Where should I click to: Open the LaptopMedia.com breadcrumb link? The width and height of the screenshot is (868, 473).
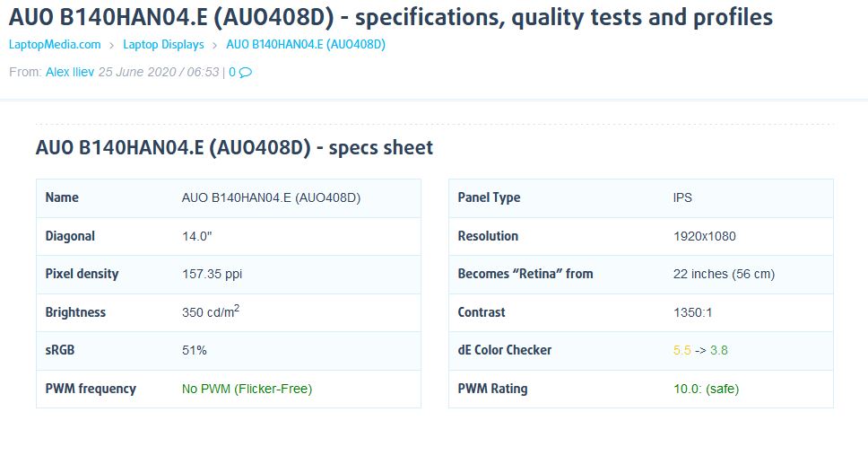pos(55,45)
